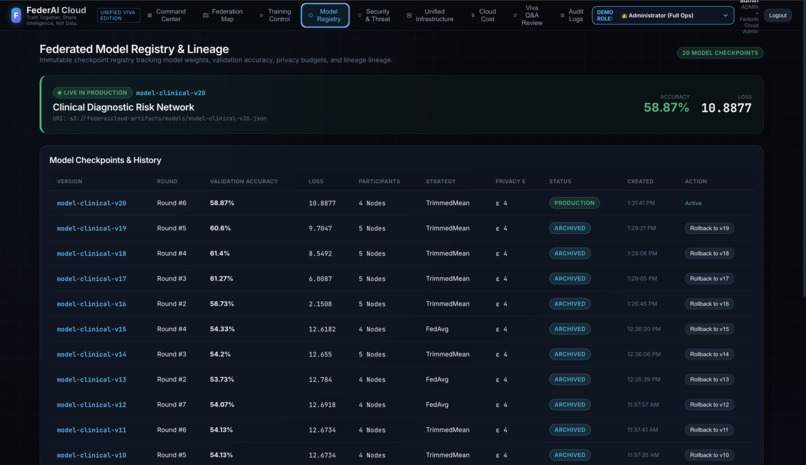Click created time 1:31:41 PM
The height and width of the screenshot is (465, 806).
641,203
